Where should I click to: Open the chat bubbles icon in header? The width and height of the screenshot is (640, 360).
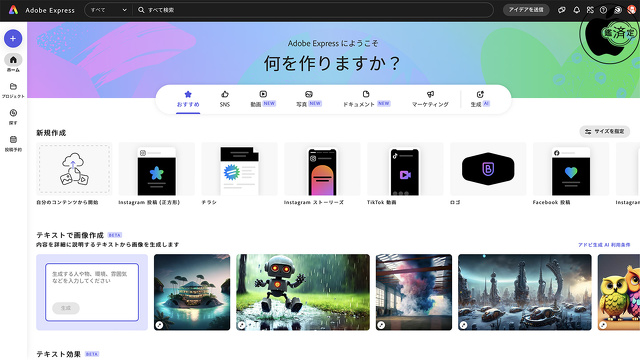pyautogui.click(x=562, y=10)
